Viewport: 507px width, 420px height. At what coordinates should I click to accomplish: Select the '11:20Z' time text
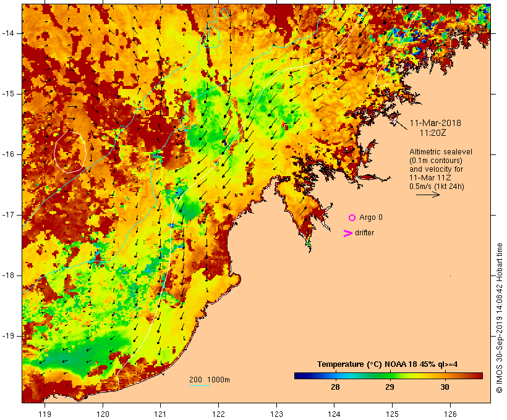(433, 133)
